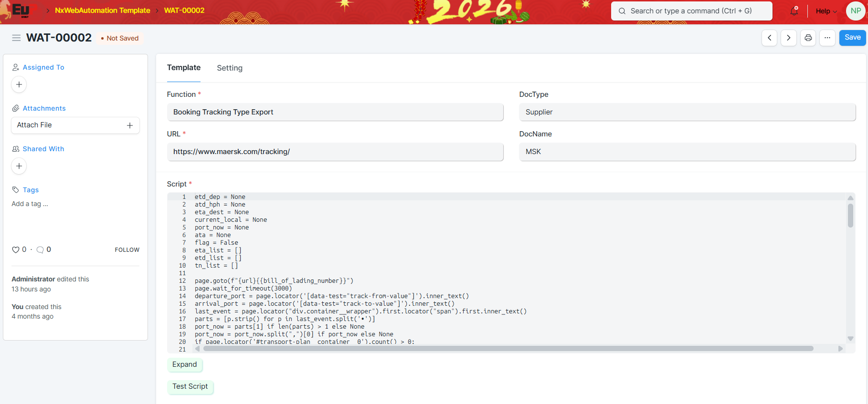
Task: Like the document with heart icon
Action: pyautogui.click(x=16, y=249)
